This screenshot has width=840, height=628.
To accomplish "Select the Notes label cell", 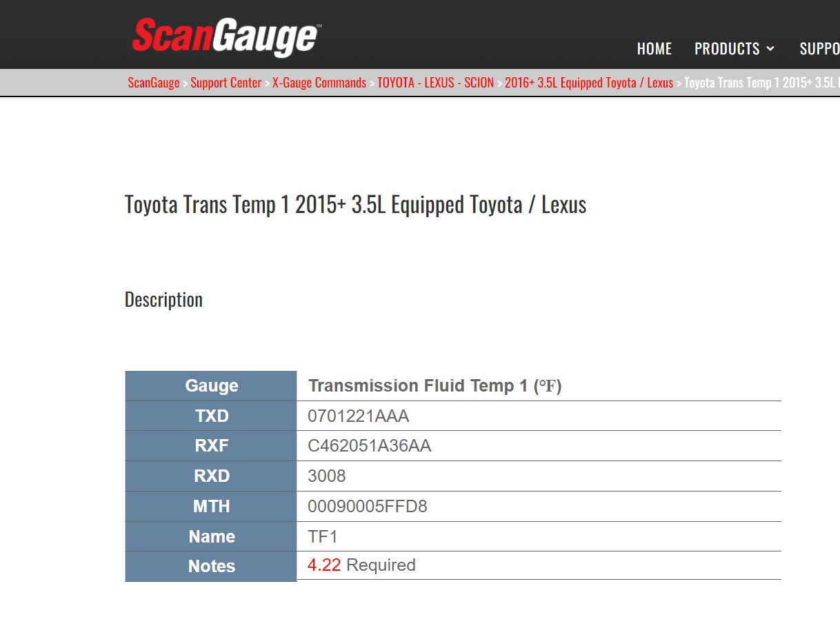I will point(211,567).
